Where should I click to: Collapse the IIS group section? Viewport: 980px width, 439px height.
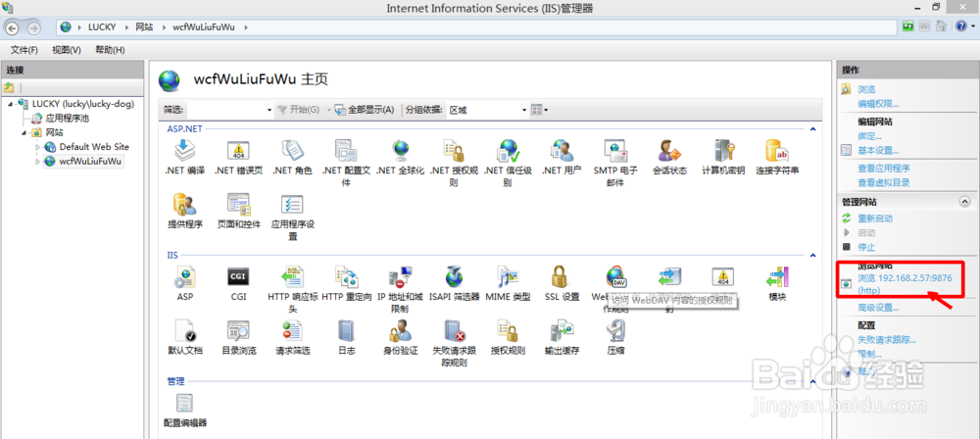tap(813, 255)
